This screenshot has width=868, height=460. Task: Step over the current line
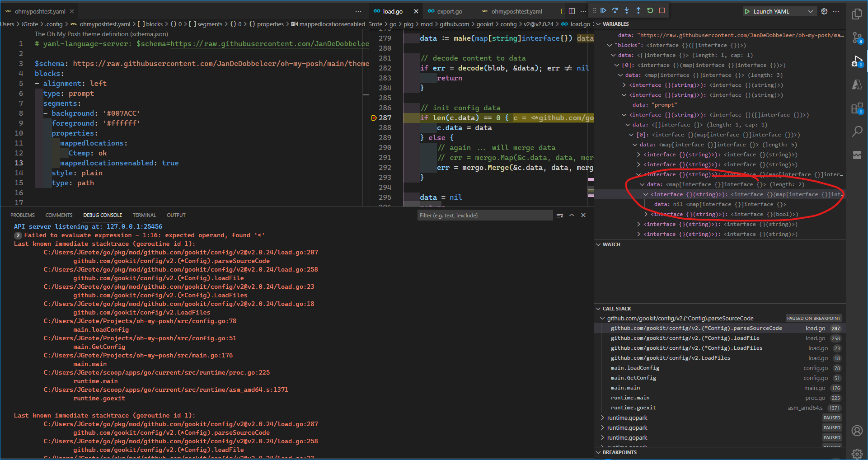pos(615,10)
